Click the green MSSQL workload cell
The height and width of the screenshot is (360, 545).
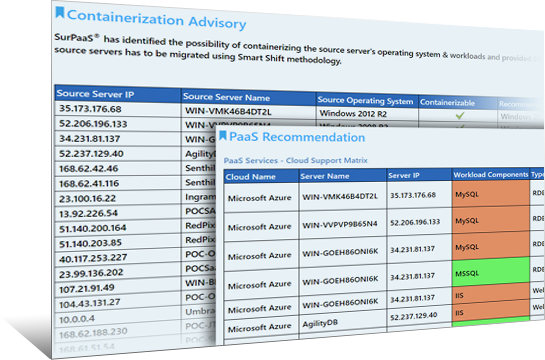491,271
